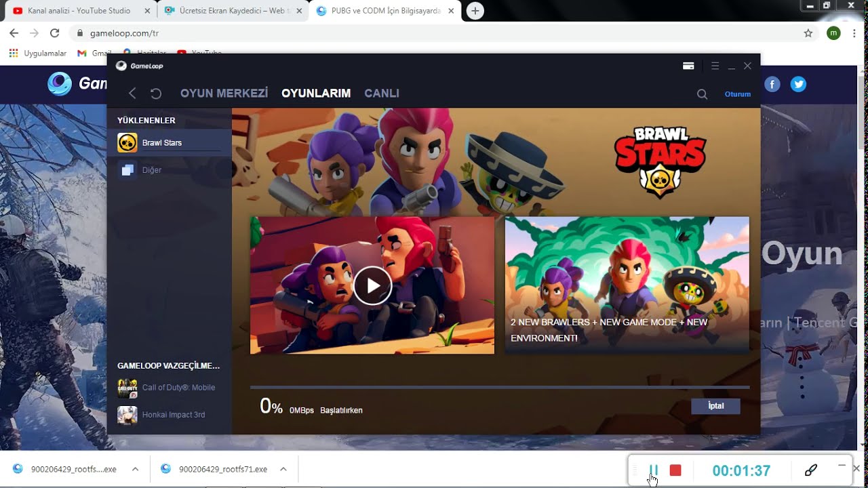This screenshot has width=868, height=488.
Task: Click the gameloop.com/tr address bar
Action: click(434, 33)
